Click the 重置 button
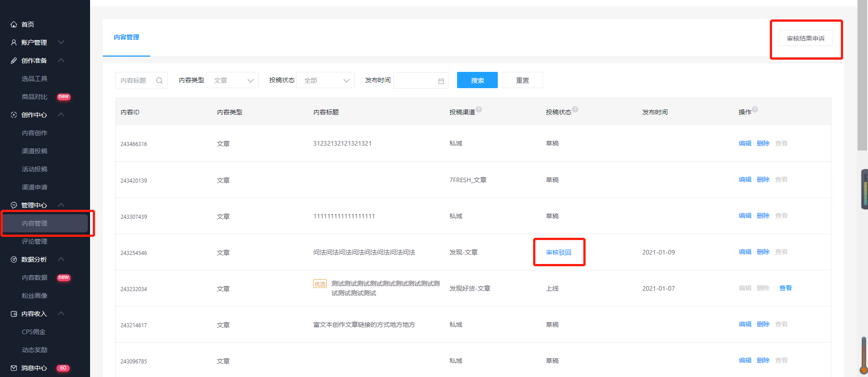The image size is (868, 377). [522, 80]
